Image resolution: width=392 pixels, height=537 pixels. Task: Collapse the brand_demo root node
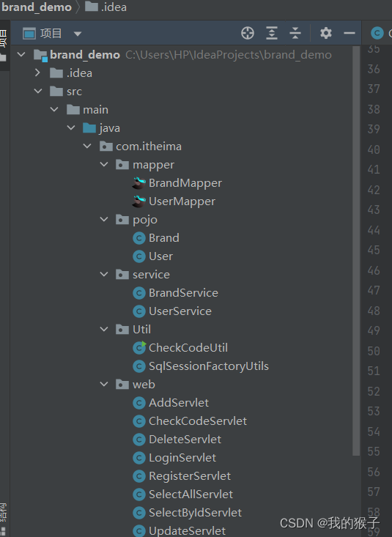tap(21, 54)
